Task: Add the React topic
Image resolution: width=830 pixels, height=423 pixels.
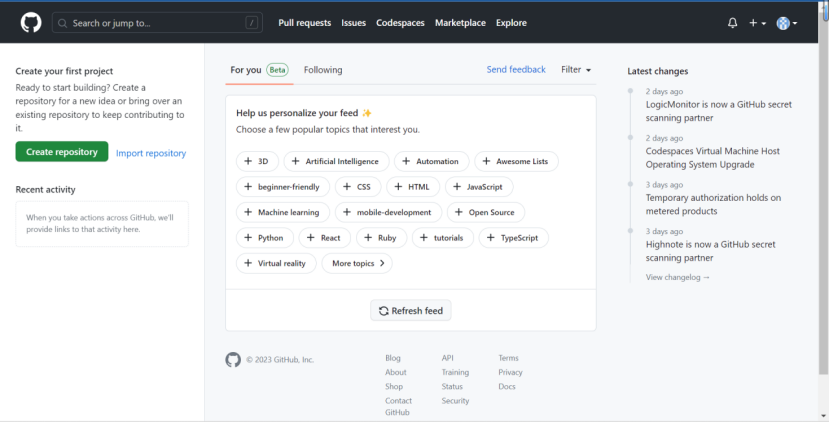Action: coord(325,238)
